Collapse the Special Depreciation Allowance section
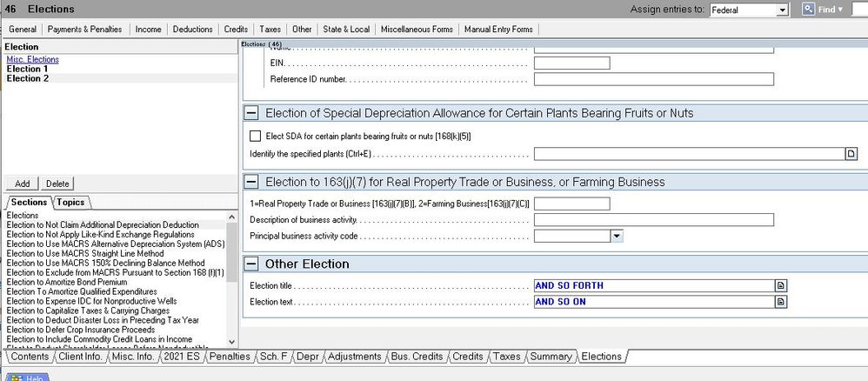 pyautogui.click(x=251, y=113)
